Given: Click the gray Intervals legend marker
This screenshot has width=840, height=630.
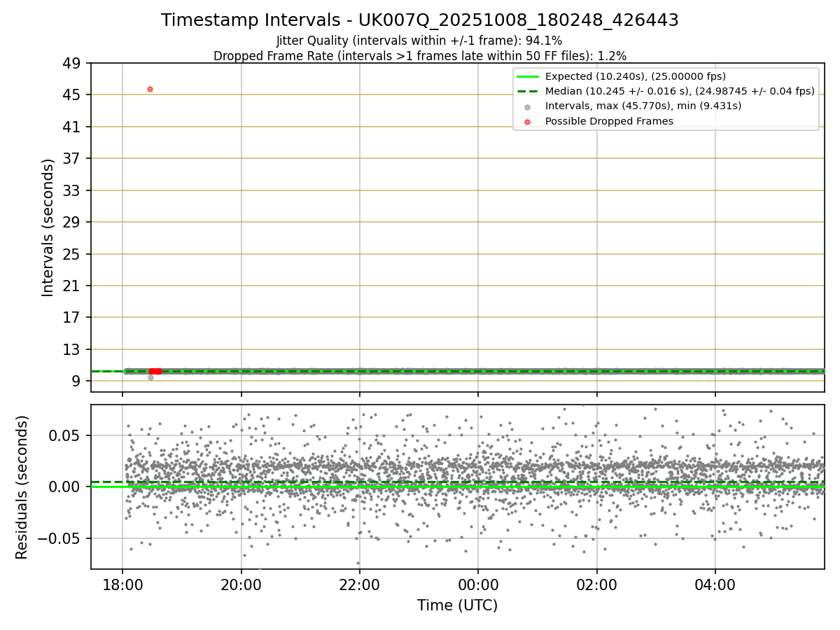Looking at the screenshot, I should 528,106.
